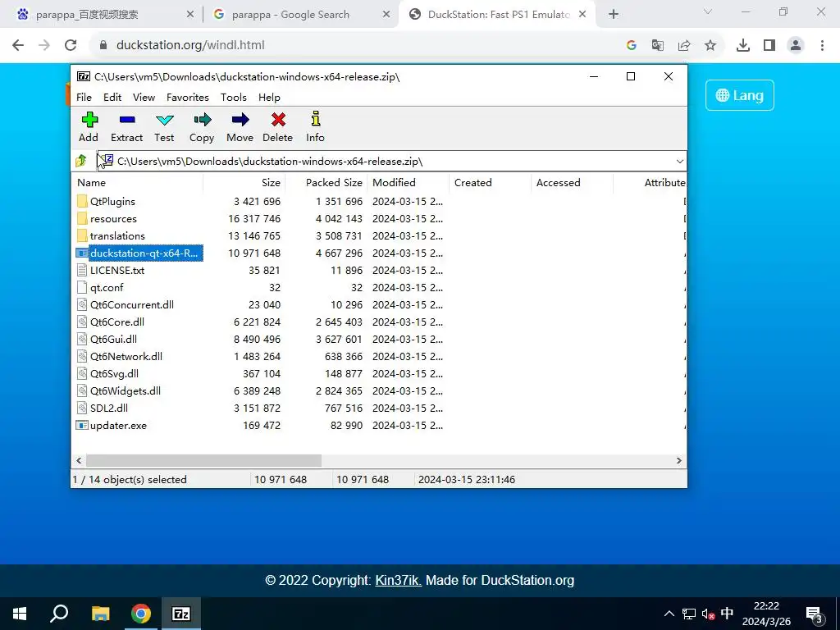Select the resources folder icon
The image size is (840, 630).
click(82, 218)
